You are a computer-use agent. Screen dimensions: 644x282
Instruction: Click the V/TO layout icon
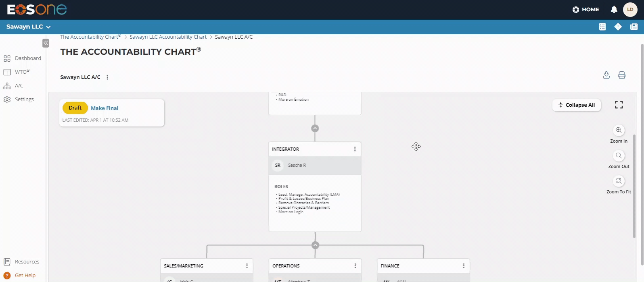7,72
